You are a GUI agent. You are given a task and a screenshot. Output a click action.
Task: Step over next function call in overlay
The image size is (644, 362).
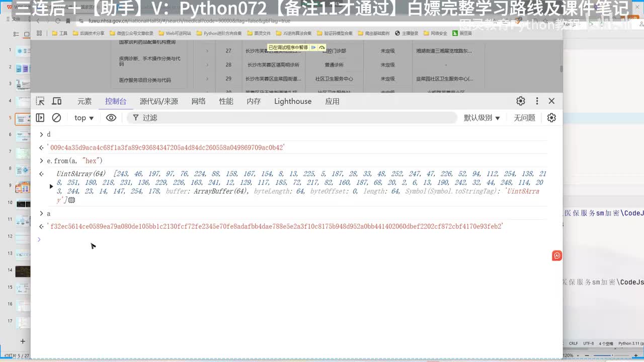322,47
